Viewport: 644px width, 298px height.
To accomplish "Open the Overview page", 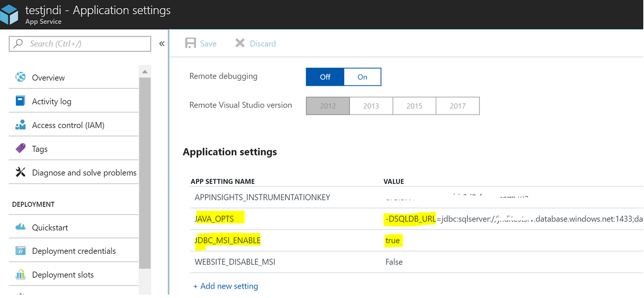I will [48, 77].
